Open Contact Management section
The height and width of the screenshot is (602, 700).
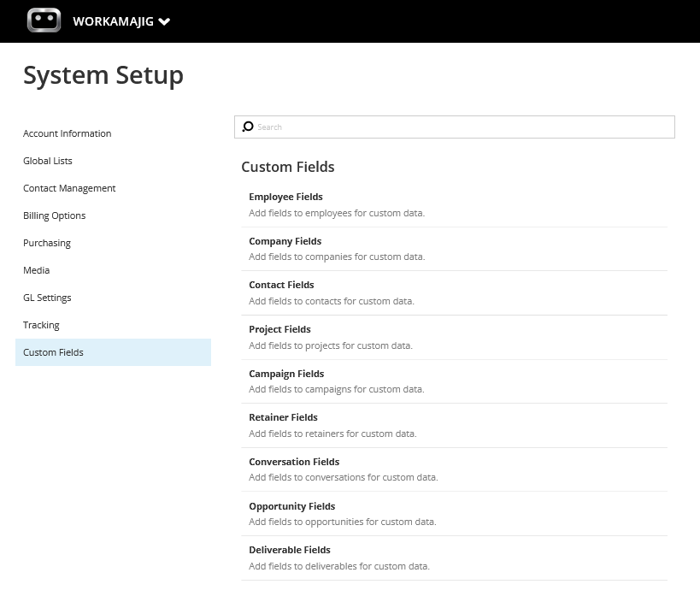click(69, 188)
